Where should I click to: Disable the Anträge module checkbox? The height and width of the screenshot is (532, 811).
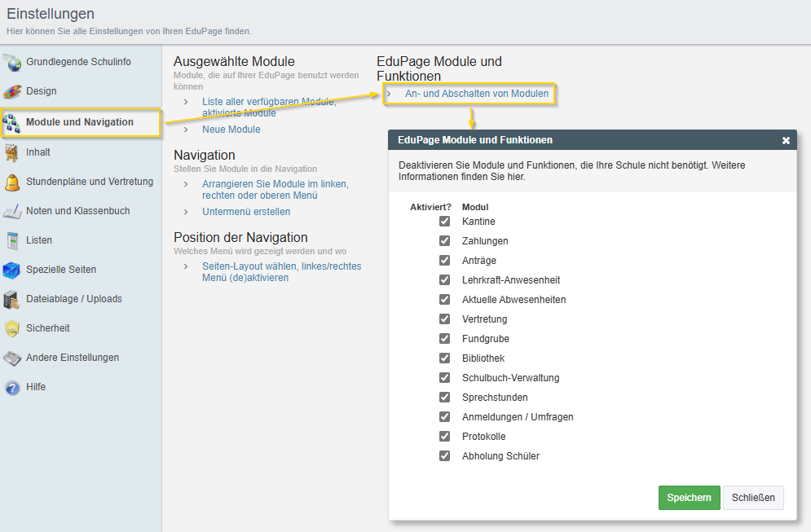[x=444, y=261]
